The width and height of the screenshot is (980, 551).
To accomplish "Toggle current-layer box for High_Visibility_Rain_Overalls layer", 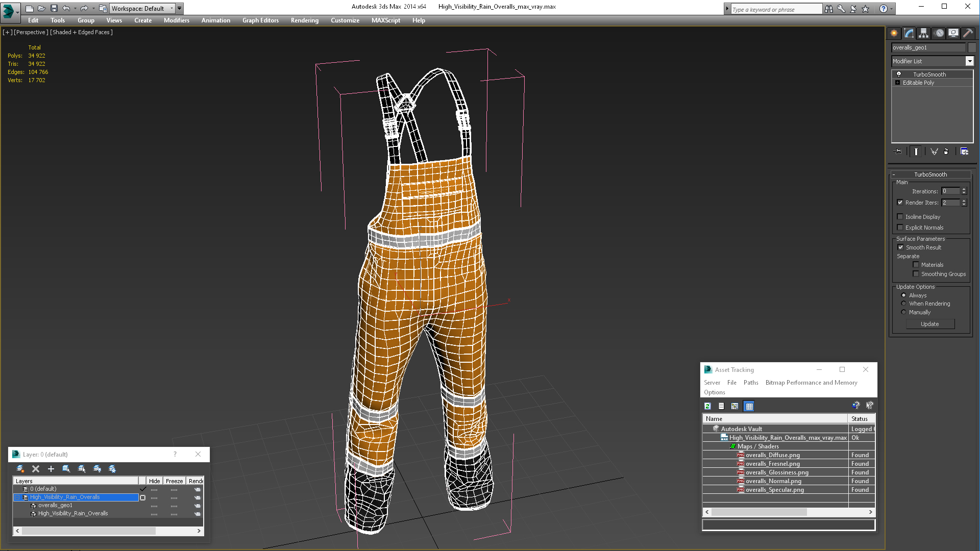I will tap(143, 497).
